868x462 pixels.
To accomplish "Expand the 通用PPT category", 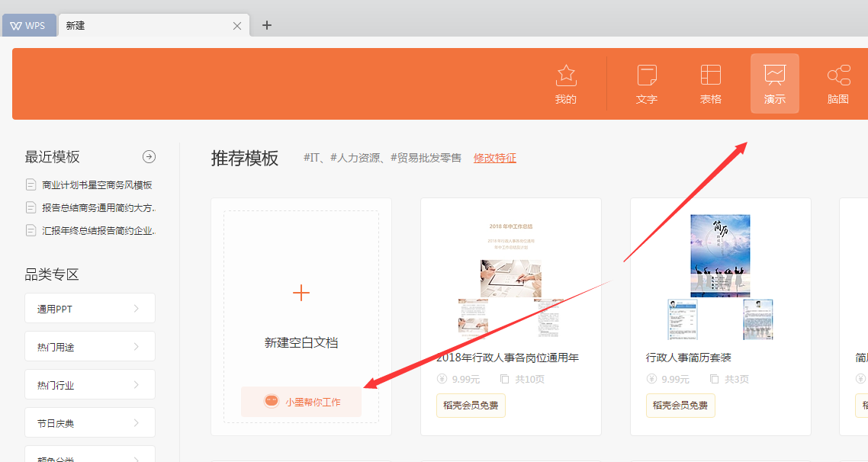I will point(90,308).
